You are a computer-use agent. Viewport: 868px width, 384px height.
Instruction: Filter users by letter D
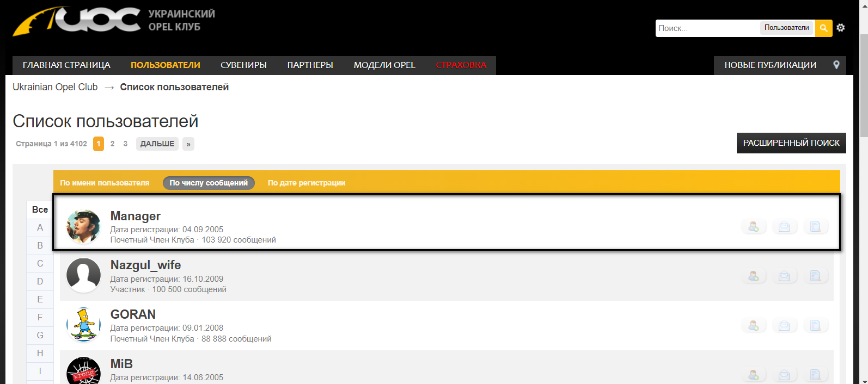(x=40, y=282)
